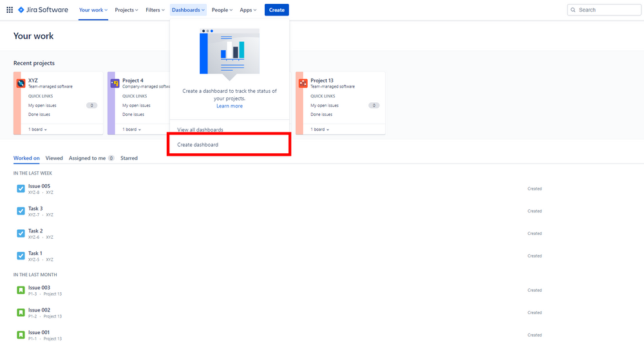Open Done issues in Project 13

[x=321, y=115]
